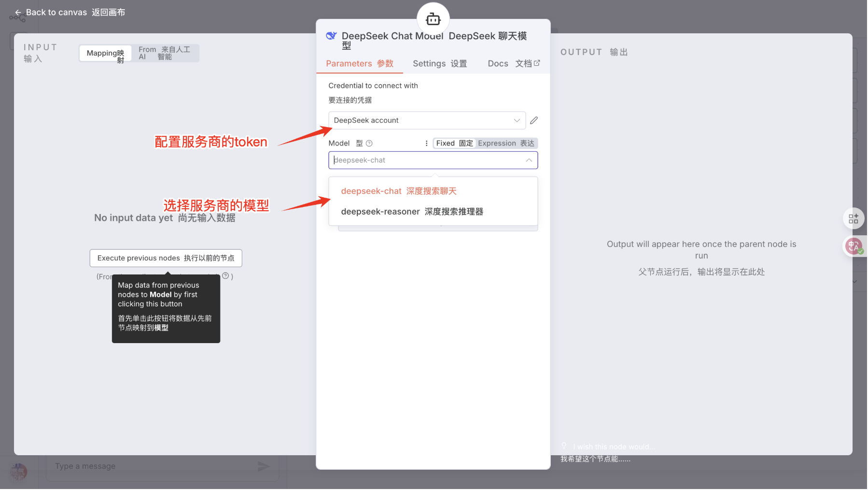The width and height of the screenshot is (868, 490).
Task: Click the send message paper plane icon
Action: pos(264,466)
